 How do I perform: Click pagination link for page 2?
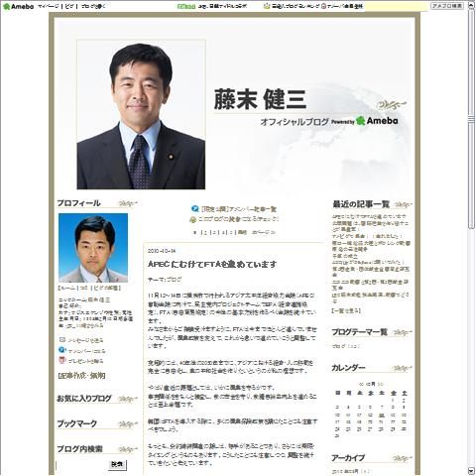[205, 232]
